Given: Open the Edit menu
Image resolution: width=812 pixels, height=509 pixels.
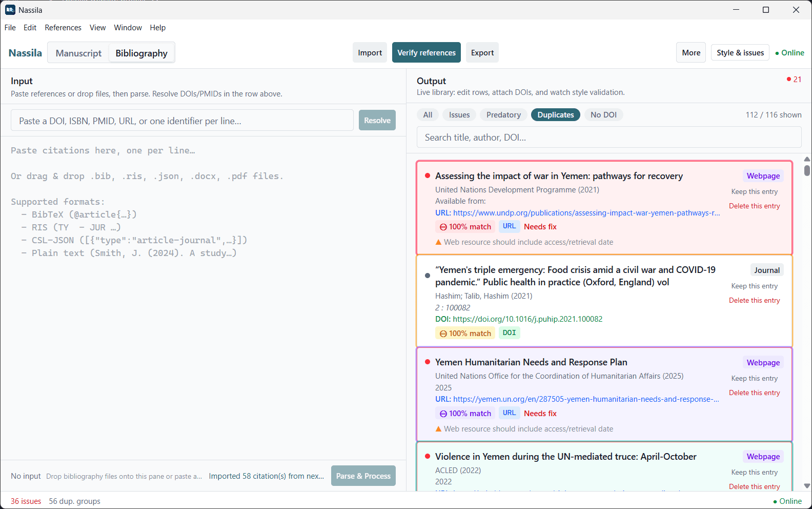Looking at the screenshot, I should coord(30,28).
